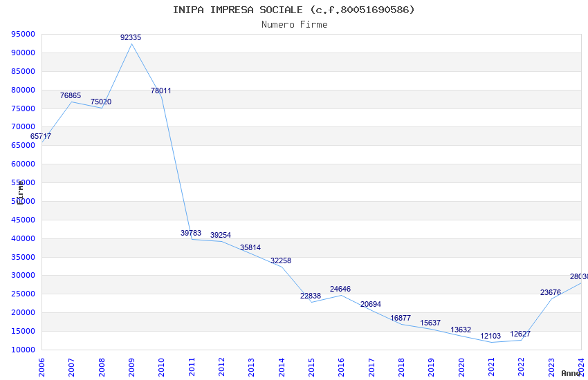Viewport: 588px width, 380px height.
Task: Select the data label 92335
Action: (131, 37)
